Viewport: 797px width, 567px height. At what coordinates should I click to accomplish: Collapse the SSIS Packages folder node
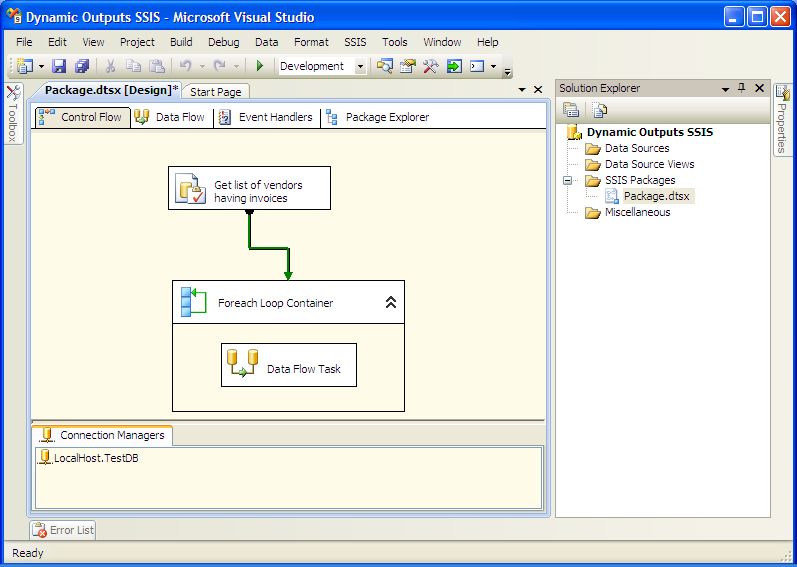click(568, 180)
